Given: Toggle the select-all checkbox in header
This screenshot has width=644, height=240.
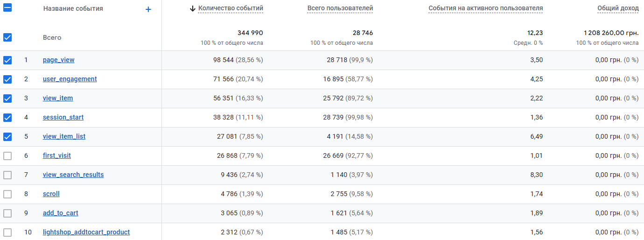Looking at the screenshot, I should point(7,8).
